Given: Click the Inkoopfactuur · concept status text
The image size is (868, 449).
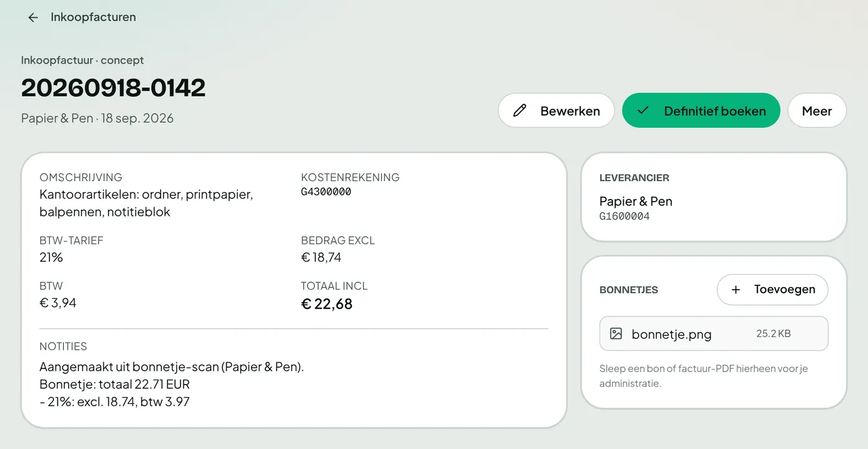Looking at the screenshot, I should (82, 60).
